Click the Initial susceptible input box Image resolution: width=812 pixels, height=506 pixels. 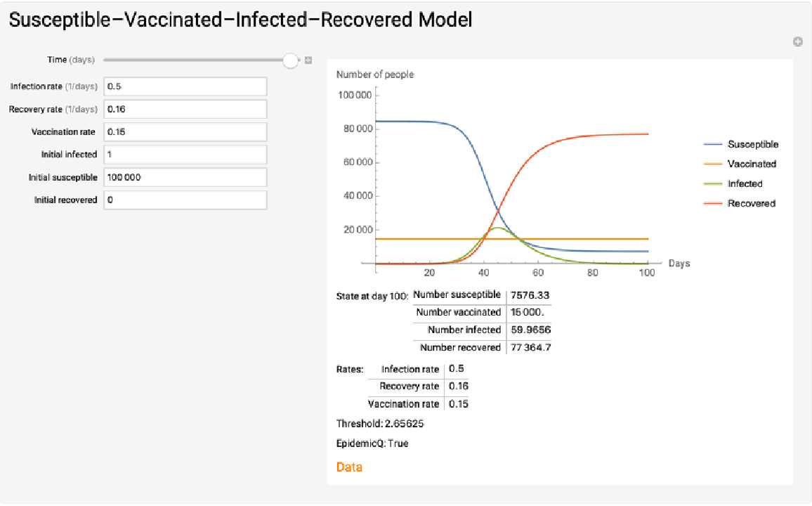185,177
